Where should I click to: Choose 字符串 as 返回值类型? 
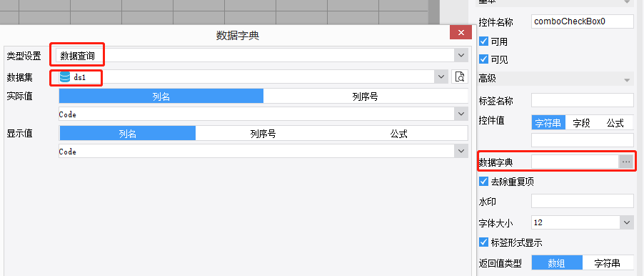click(608, 263)
